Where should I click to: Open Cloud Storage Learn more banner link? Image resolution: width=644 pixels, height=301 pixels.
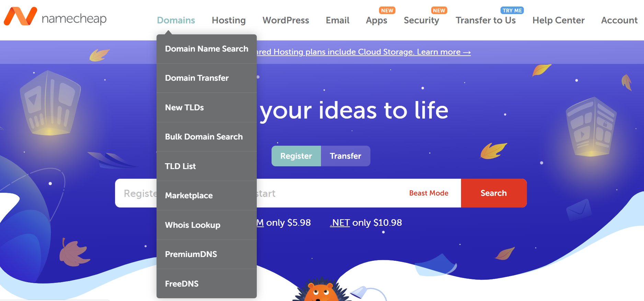point(363,52)
